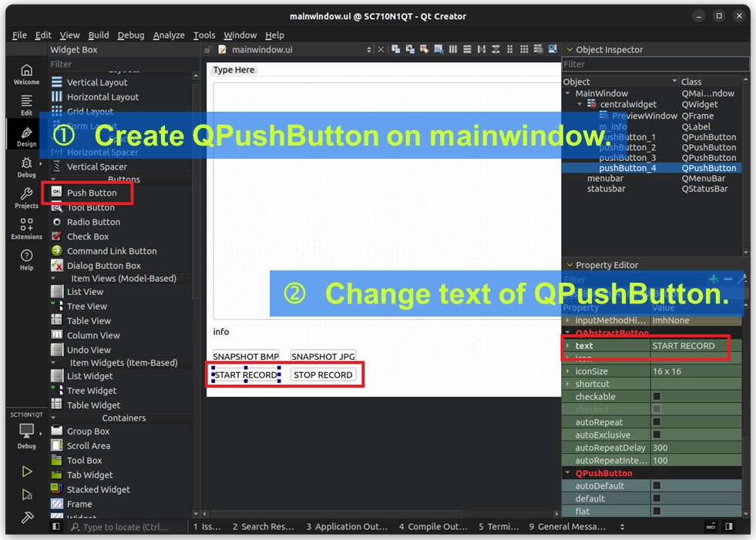Viewport: 756px width, 540px height.
Task: Click Adjust Size toolbar icon
Action: tap(553, 49)
